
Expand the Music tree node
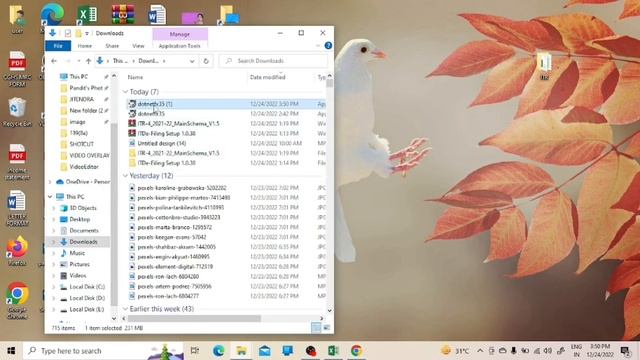point(53,253)
